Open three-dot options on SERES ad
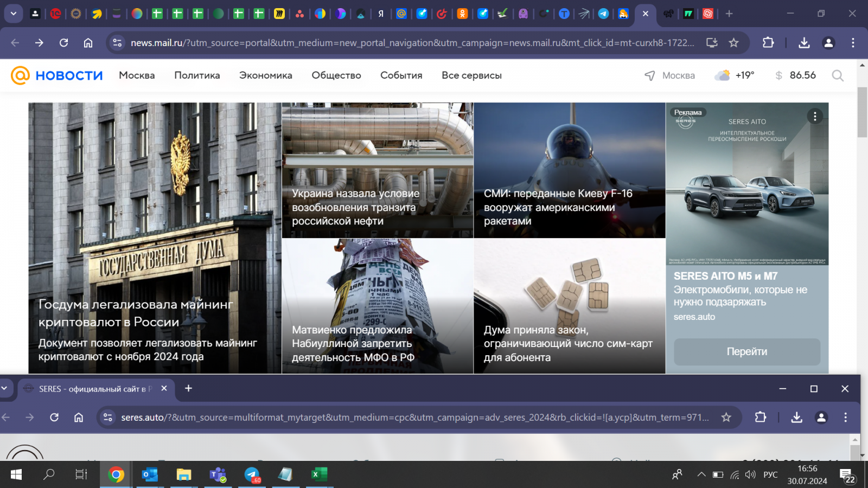The image size is (868, 488). pyautogui.click(x=814, y=116)
